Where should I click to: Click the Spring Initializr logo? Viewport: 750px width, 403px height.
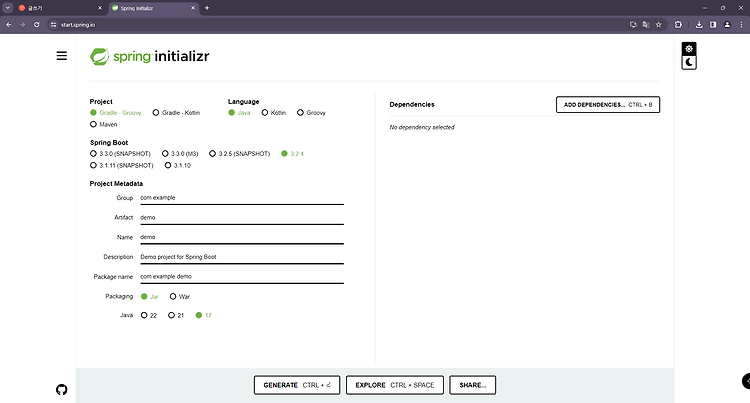[150, 56]
